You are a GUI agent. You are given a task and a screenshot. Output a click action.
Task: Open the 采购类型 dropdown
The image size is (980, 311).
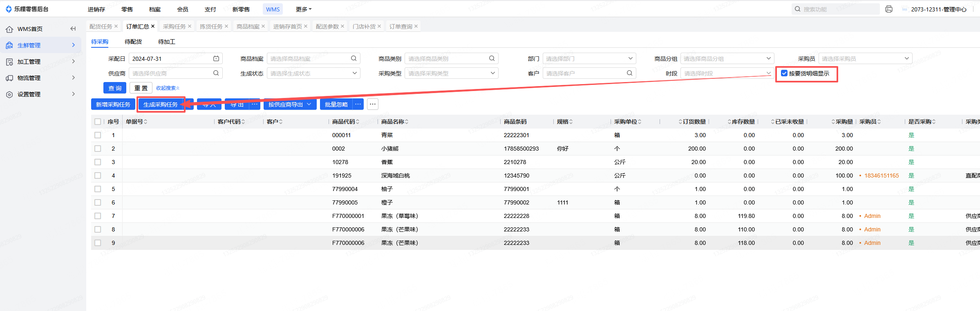tap(452, 73)
